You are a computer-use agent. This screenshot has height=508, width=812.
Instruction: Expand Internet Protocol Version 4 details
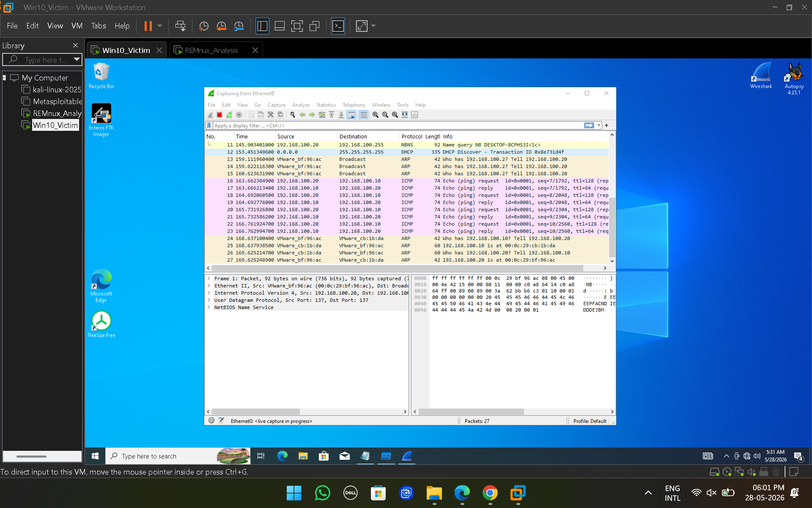(x=209, y=293)
